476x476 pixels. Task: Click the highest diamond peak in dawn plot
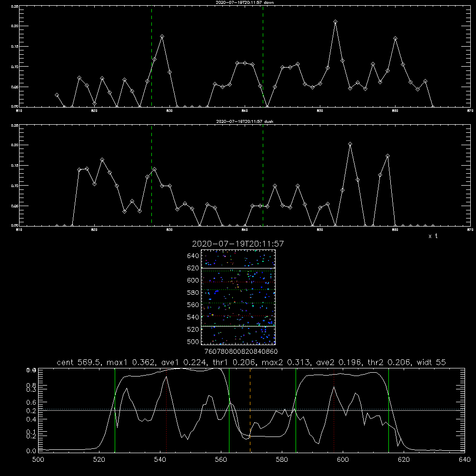click(335, 22)
